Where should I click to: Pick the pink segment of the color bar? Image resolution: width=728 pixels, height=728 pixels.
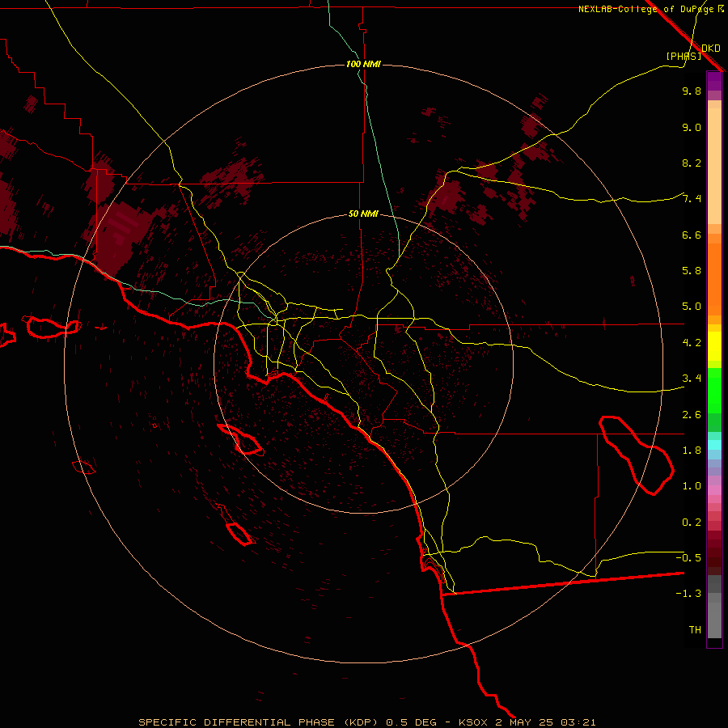pos(714,490)
